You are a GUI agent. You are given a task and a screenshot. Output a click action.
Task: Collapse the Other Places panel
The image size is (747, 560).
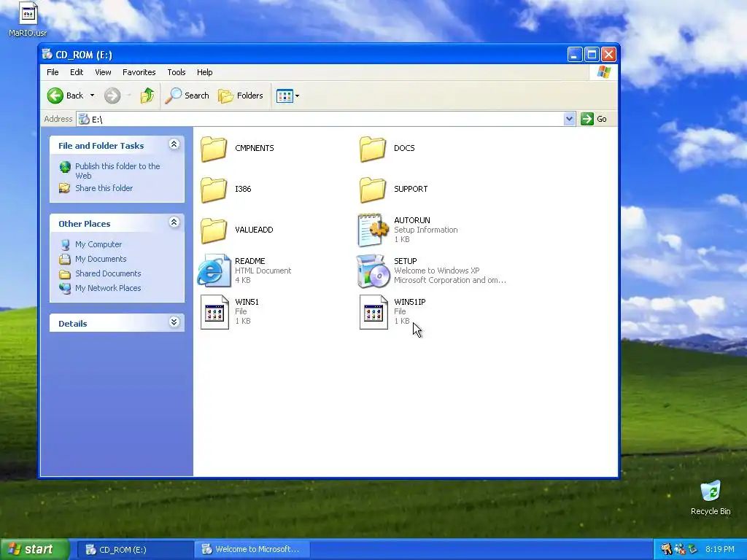[x=174, y=222]
